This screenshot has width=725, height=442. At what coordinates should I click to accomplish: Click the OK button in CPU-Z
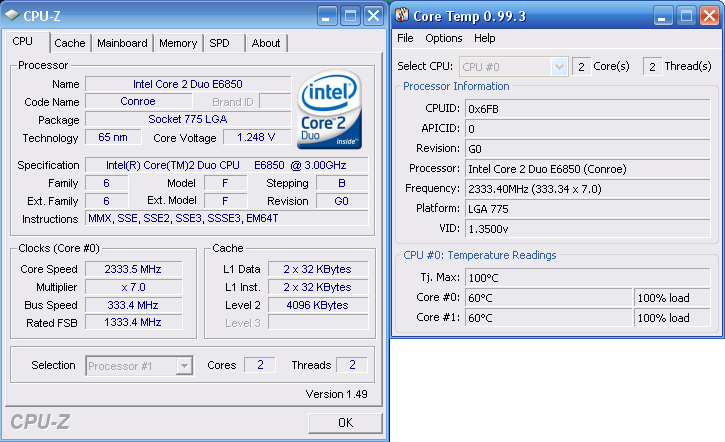pos(345,423)
